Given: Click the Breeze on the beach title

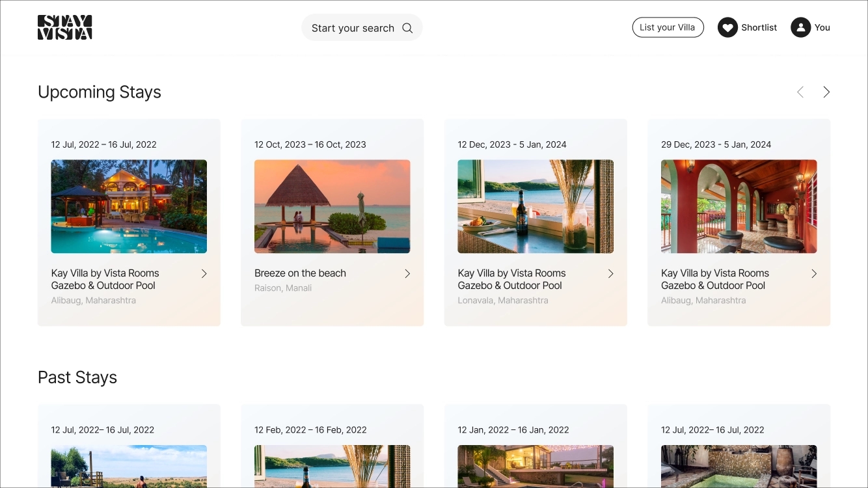Looking at the screenshot, I should (x=300, y=273).
